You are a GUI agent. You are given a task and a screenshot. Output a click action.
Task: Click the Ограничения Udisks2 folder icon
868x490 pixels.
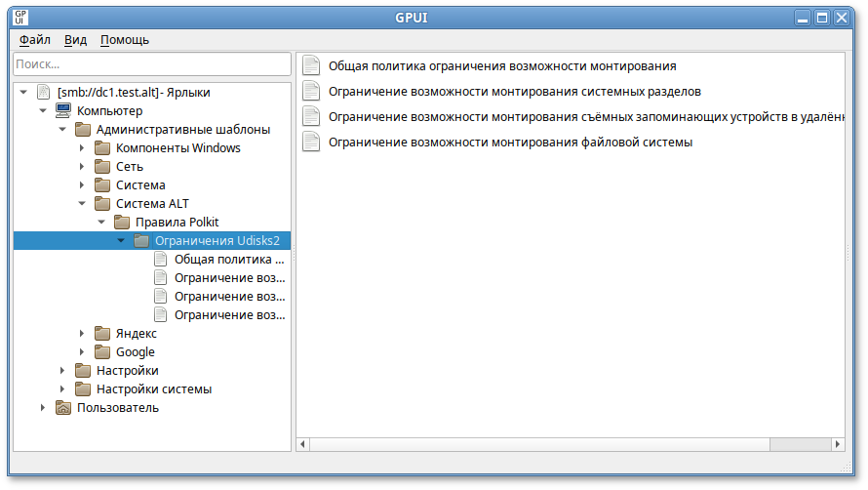(x=141, y=240)
